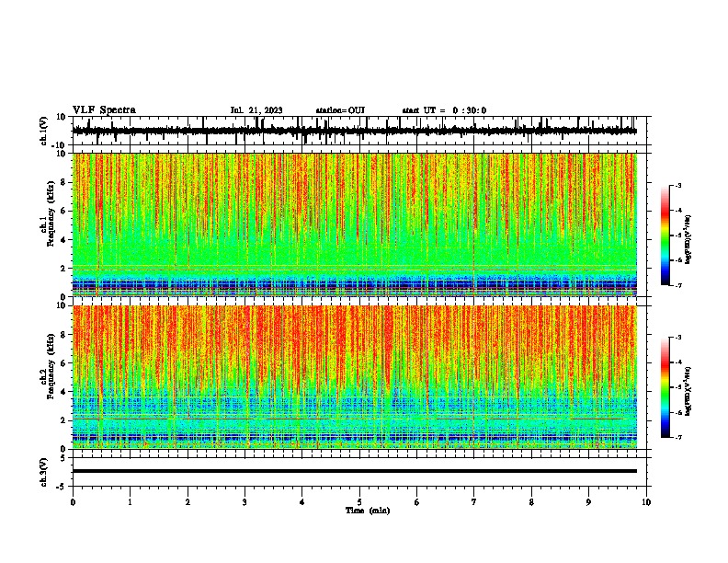Screen dimensions: 728x563
Task: Click the '4' kHz tick on ch.2 spectrogram axis
Action: pyautogui.click(x=64, y=392)
